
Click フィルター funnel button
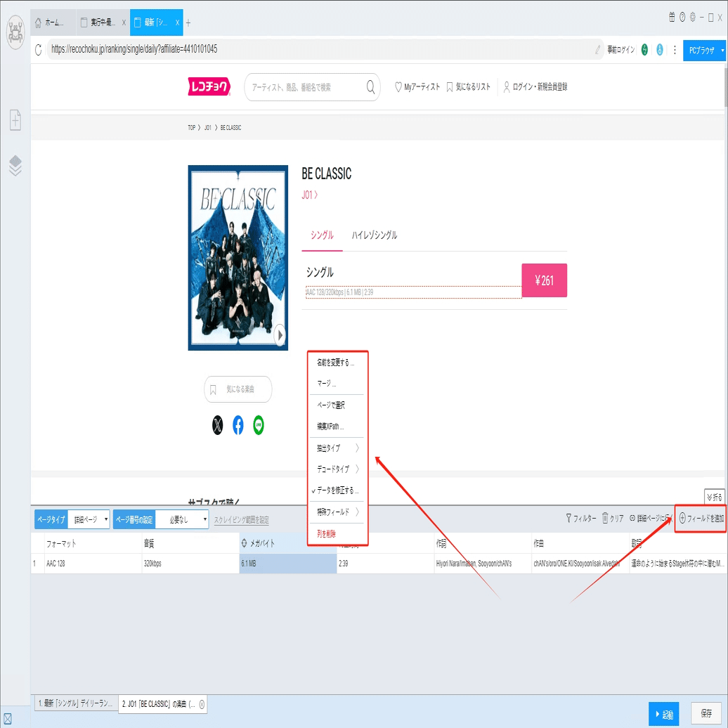click(580, 518)
